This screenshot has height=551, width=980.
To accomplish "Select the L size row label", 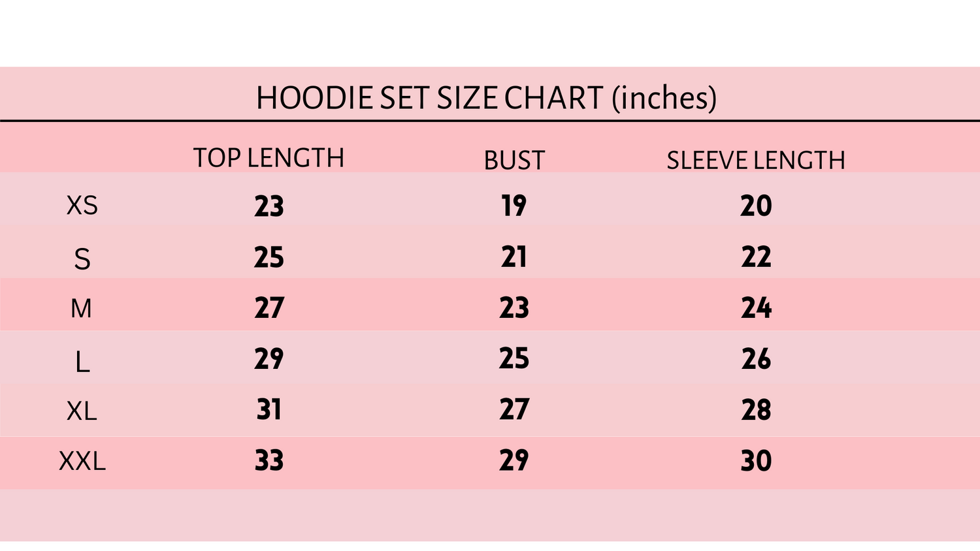I will tap(82, 361).
